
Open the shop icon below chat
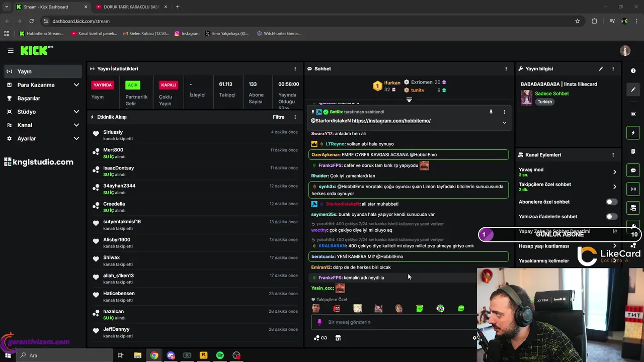(x=338, y=338)
